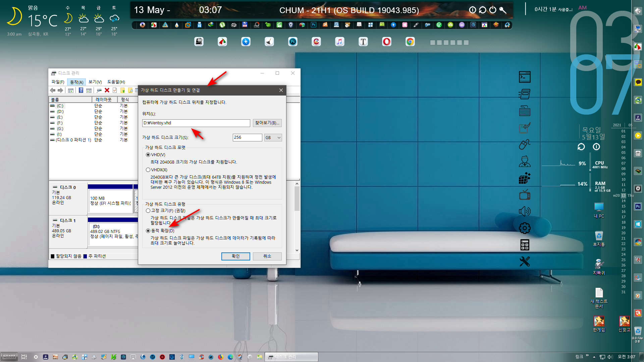Open the 내 PC desktop icon
The width and height of the screenshot is (644, 362).
coord(599,210)
